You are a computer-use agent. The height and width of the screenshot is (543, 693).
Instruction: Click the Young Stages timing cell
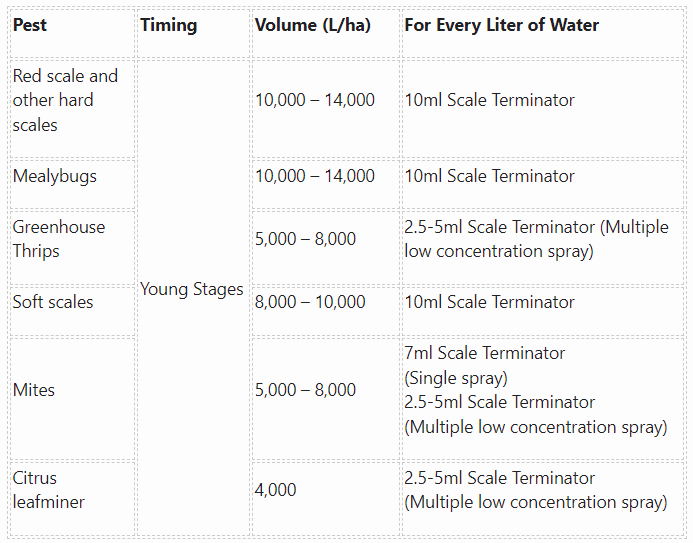pos(194,297)
